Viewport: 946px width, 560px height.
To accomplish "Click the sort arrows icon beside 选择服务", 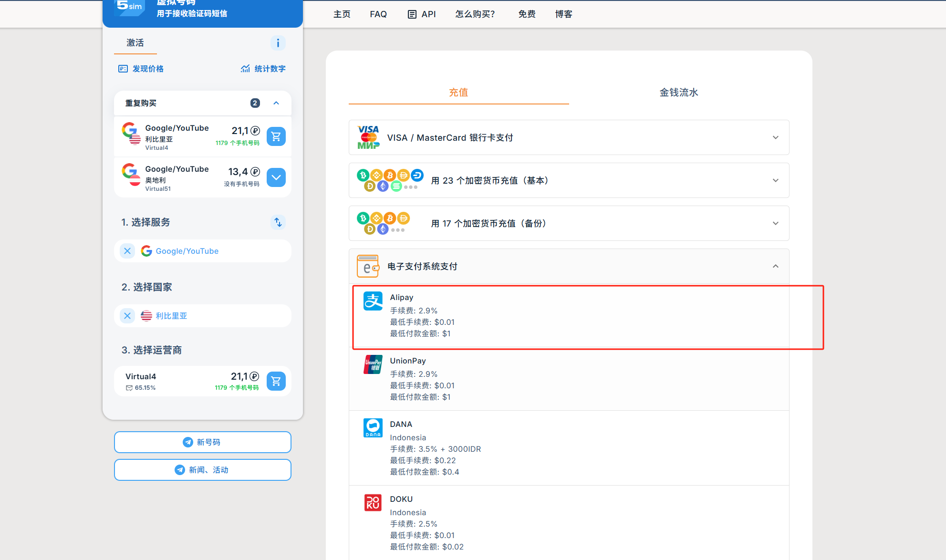I will 278,222.
